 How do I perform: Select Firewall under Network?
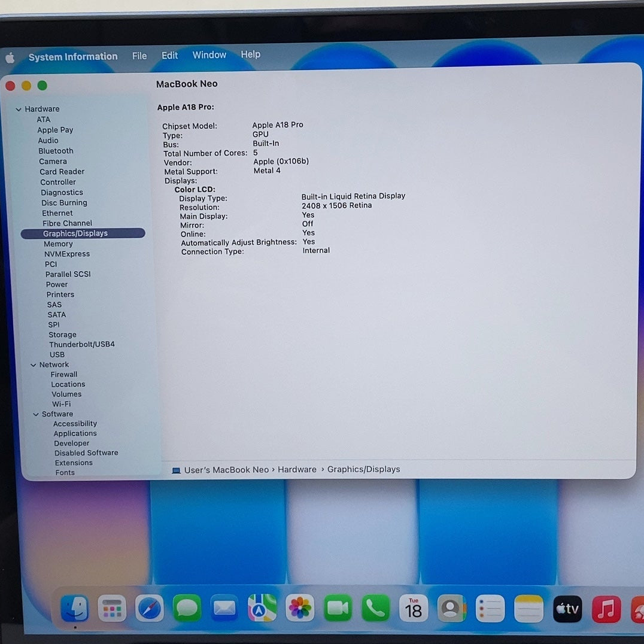[64, 375]
